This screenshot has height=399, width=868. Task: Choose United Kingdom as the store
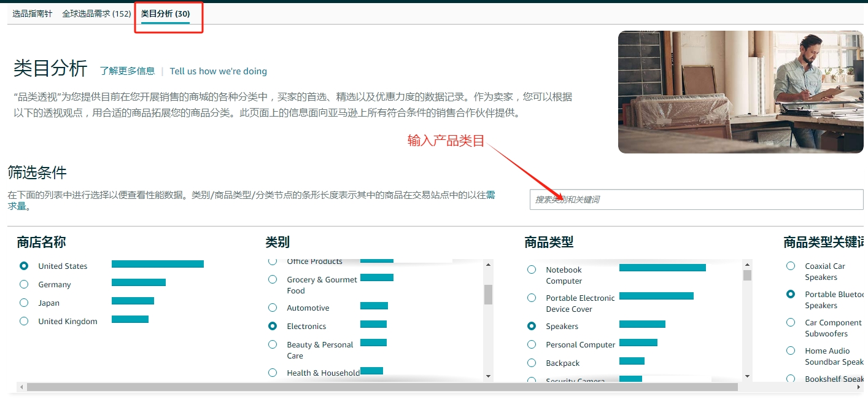click(24, 321)
